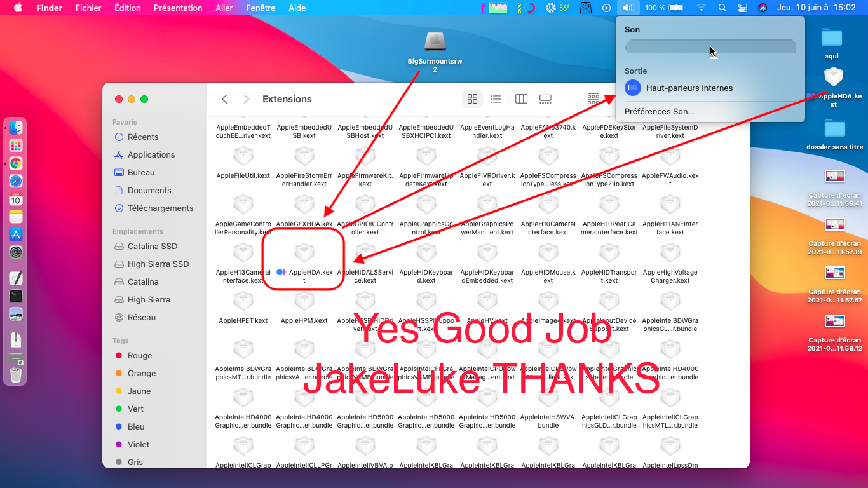Open System Preferences from the Dock
Viewport: 868px width, 488px height.
pos(16,252)
